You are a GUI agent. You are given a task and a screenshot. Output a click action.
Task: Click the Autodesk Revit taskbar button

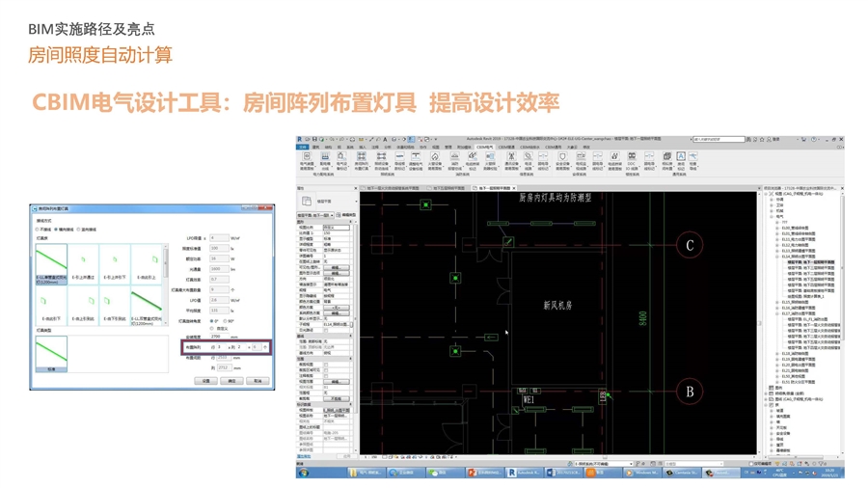pos(525,474)
